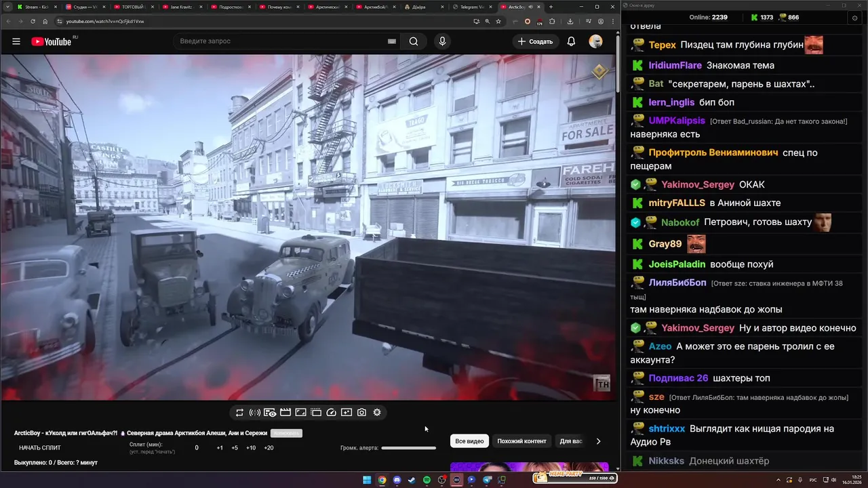Start voice search with microphone
This screenshot has width=868, height=488.
pos(442,41)
